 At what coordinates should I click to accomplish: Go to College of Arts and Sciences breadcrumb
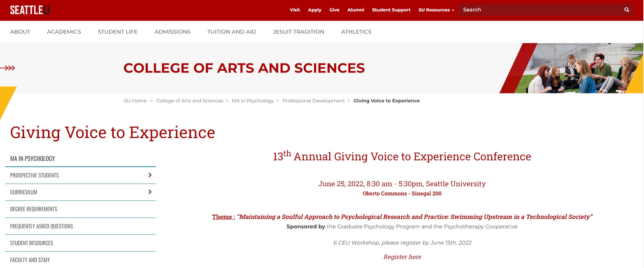pyautogui.click(x=190, y=101)
